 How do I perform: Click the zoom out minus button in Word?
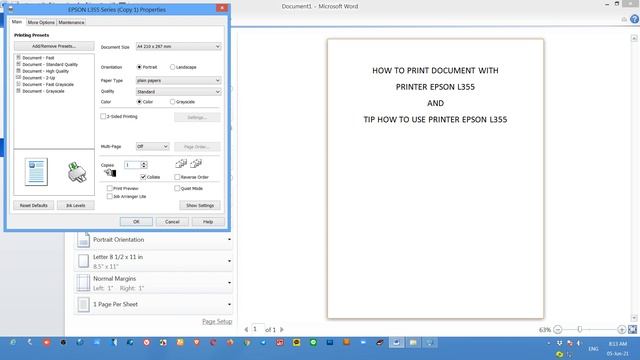coord(558,329)
